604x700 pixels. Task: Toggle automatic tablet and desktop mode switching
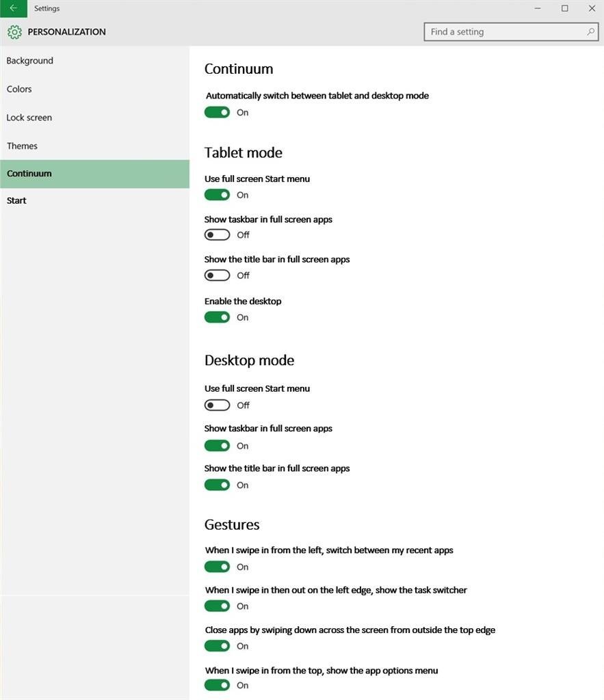coord(217,113)
